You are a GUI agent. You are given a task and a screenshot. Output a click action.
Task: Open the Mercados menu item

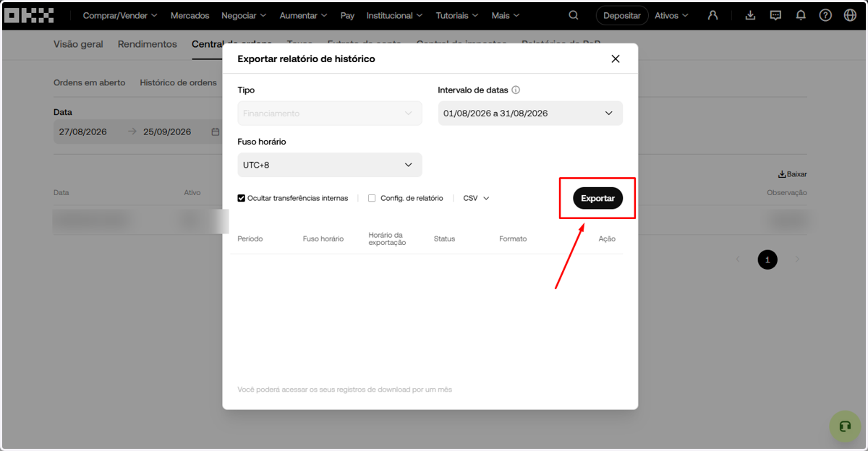pyautogui.click(x=190, y=15)
